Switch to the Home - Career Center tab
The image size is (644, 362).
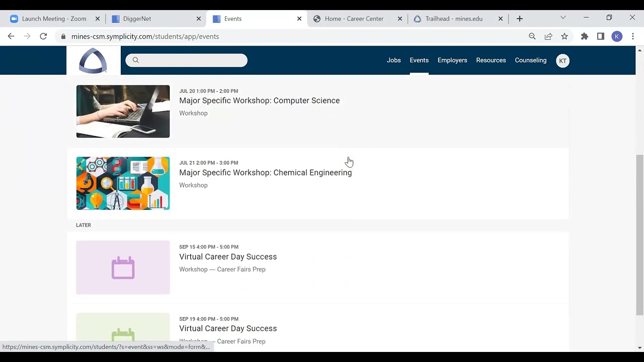(x=354, y=19)
